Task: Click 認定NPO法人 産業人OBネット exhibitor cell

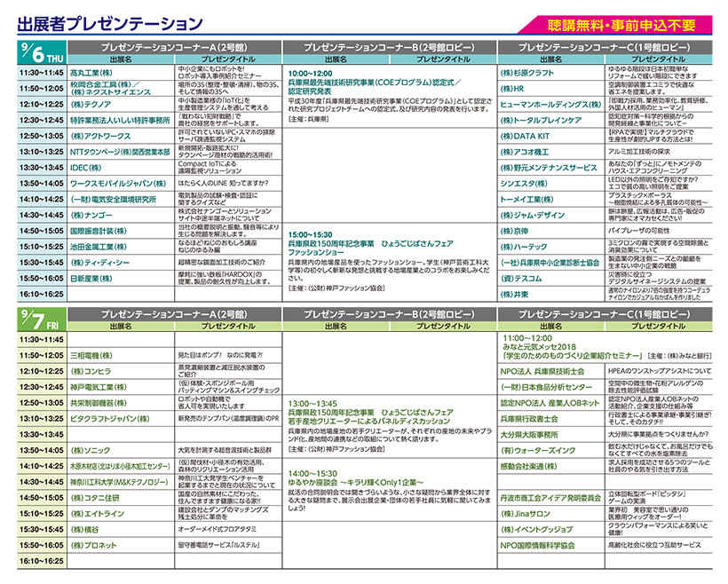Action: (x=550, y=403)
